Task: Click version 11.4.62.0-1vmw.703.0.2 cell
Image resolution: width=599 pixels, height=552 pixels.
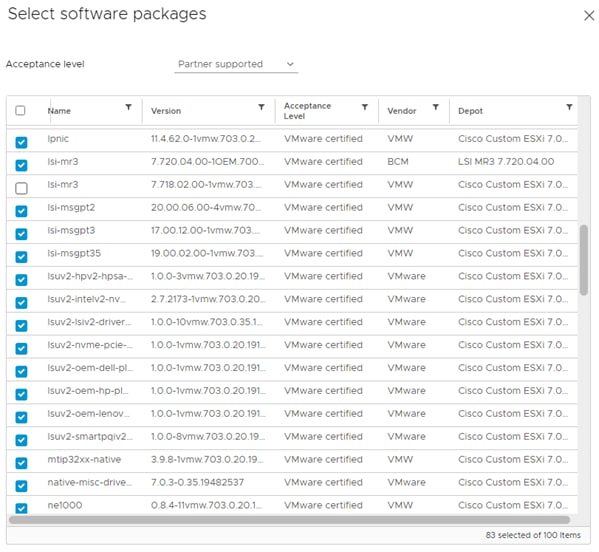Action: click(x=206, y=139)
